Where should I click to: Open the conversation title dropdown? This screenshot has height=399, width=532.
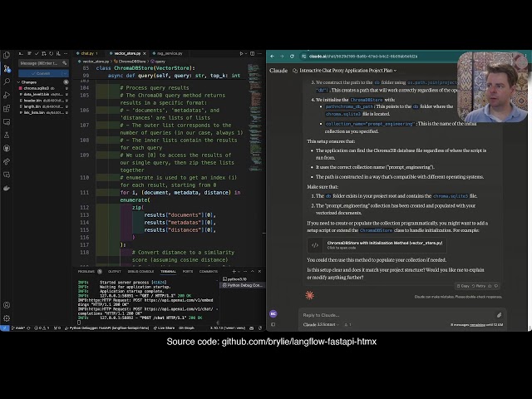coord(395,71)
